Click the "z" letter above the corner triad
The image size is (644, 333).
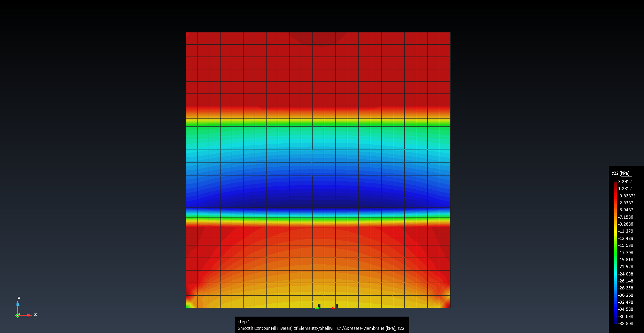click(x=19, y=297)
